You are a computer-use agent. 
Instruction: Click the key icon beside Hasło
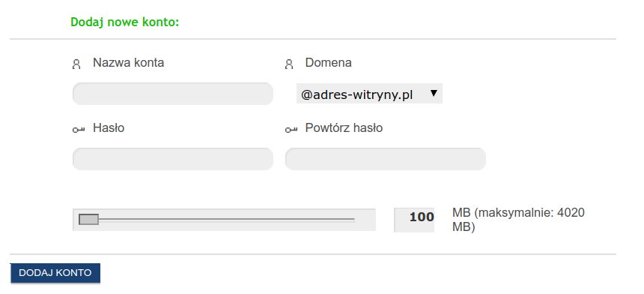[x=79, y=129]
